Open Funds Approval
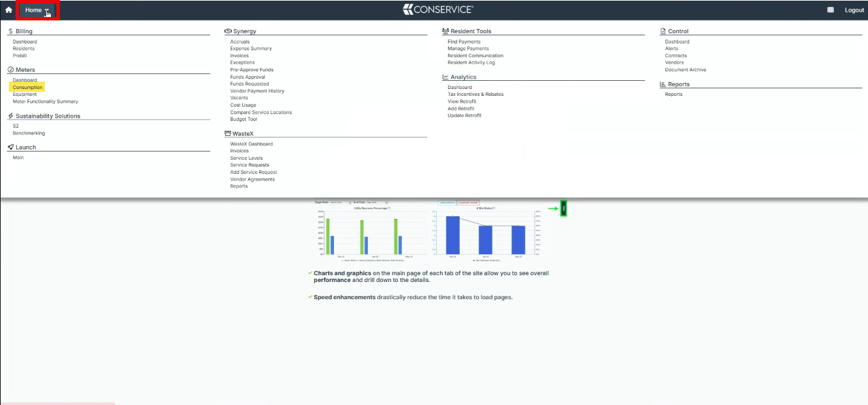868x405 pixels. coord(248,77)
